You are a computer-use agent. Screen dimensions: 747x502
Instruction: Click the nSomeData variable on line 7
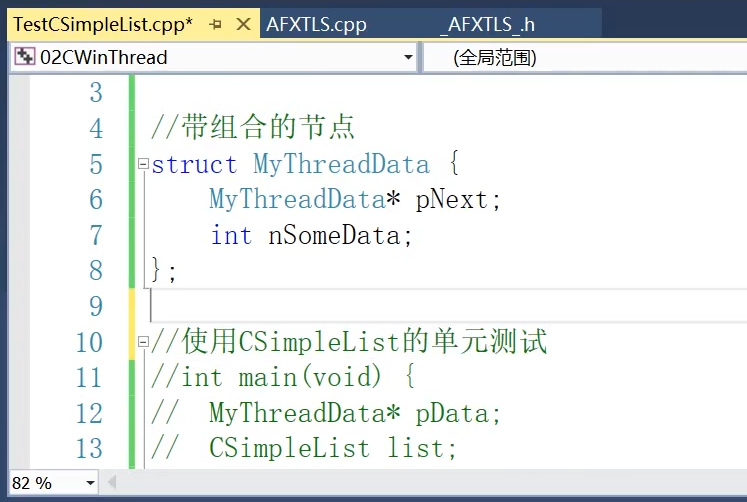pos(334,235)
